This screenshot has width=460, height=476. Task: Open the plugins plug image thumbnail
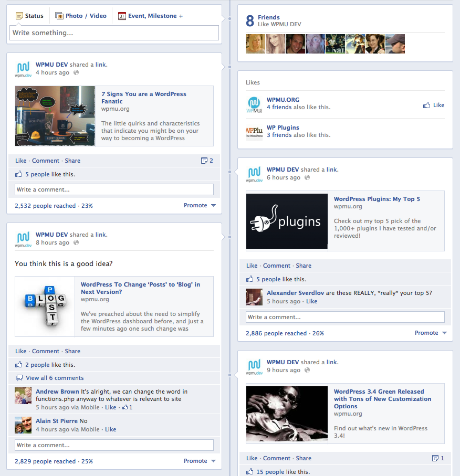(x=287, y=221)
